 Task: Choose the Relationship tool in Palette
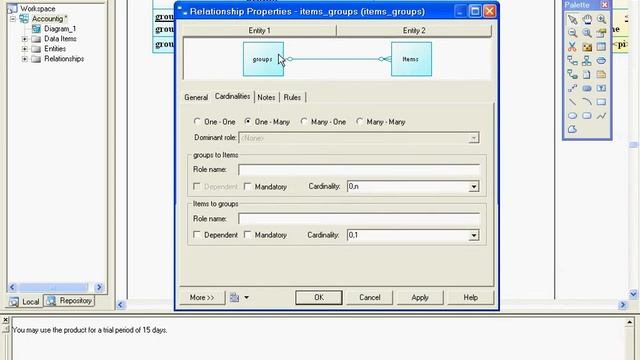(572, 61)
